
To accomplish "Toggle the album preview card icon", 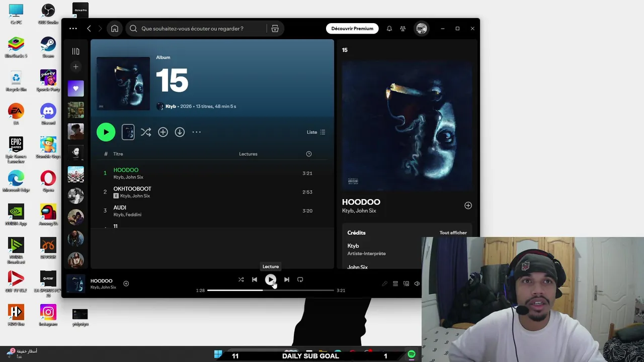I will (128, 132).
